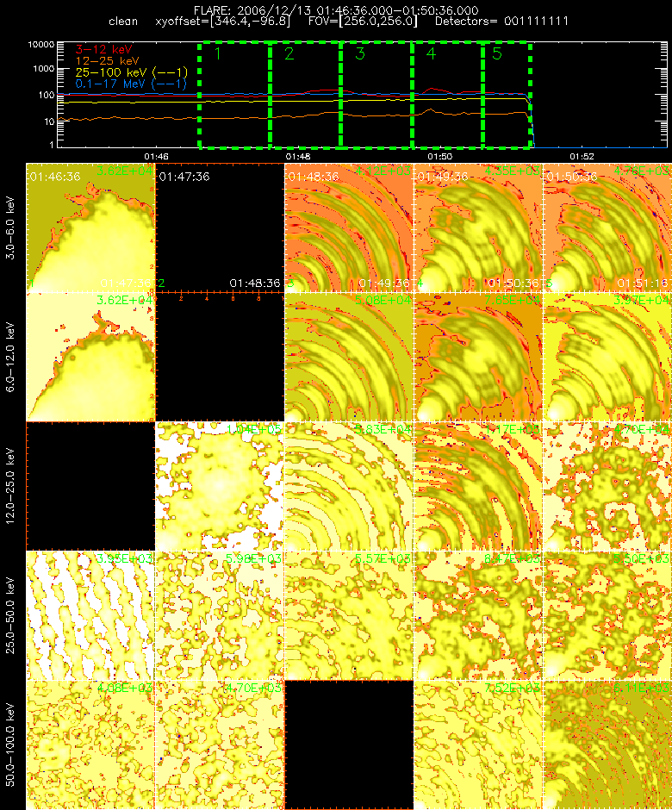Image resolution: width=672 pixels, height=810 pixels.
Task: Select interval number 2 in the light curve
Action: pyautogui.click(x=305, y=96)
